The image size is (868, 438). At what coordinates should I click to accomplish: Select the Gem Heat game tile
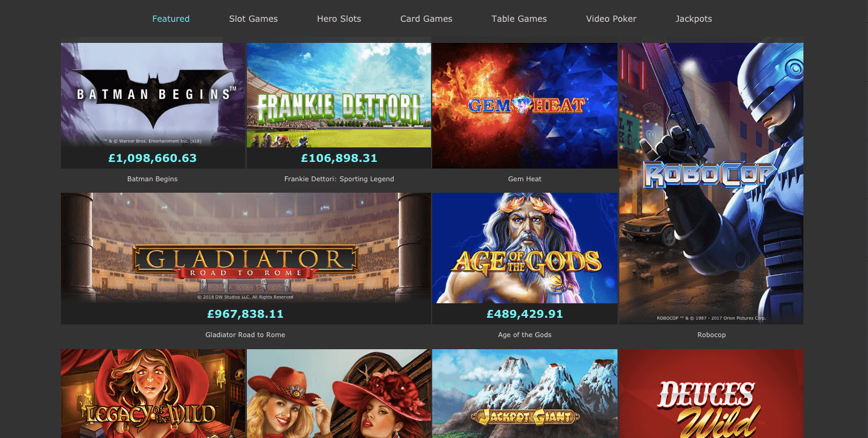(525, 106)
